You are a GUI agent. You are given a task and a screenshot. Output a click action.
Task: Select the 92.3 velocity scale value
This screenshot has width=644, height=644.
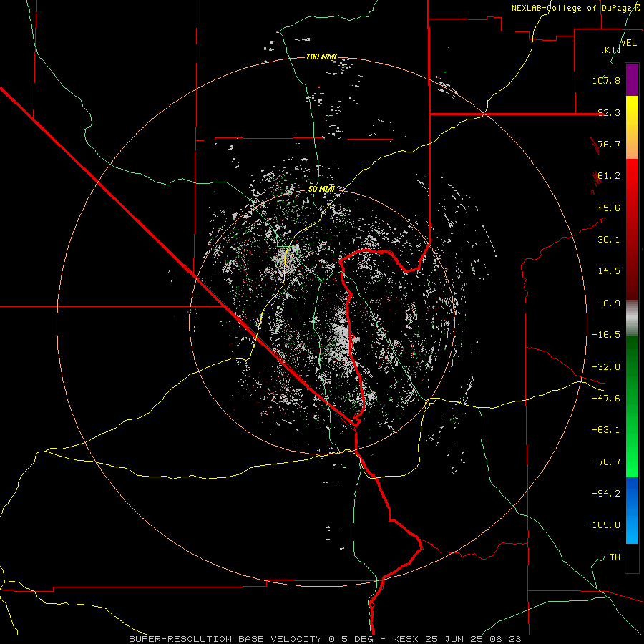(609, 112)
